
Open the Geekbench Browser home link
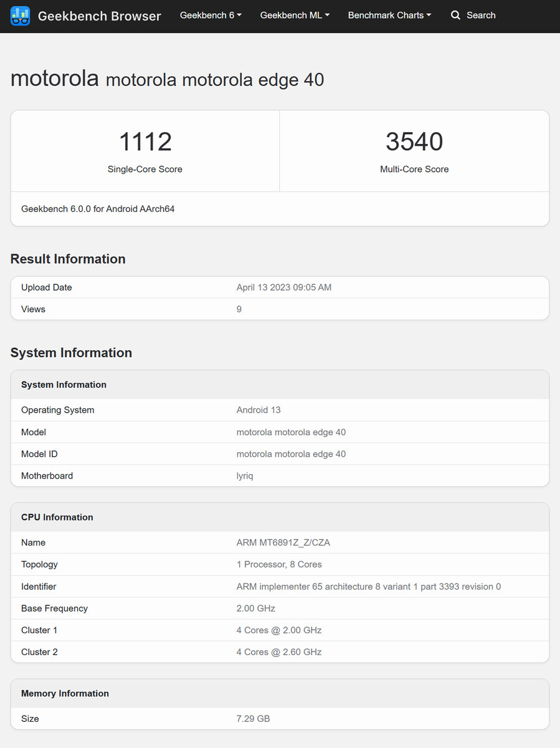coord(86,16)
